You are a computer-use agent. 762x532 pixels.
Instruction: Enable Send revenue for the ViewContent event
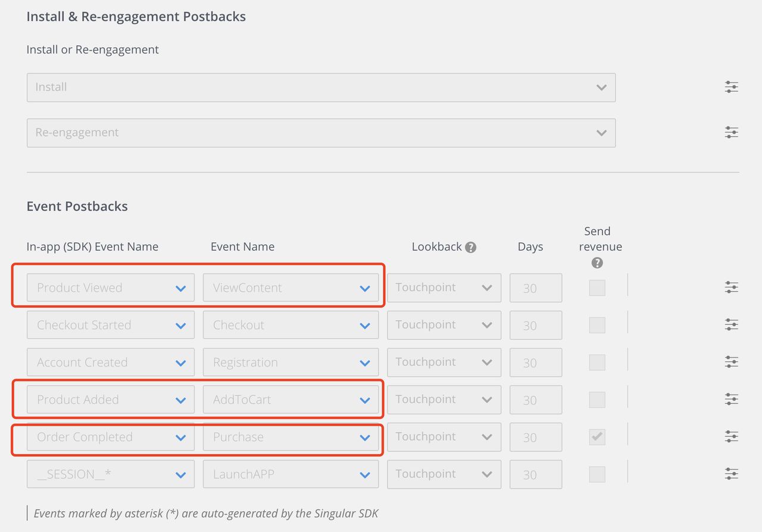tap(597, 287)
